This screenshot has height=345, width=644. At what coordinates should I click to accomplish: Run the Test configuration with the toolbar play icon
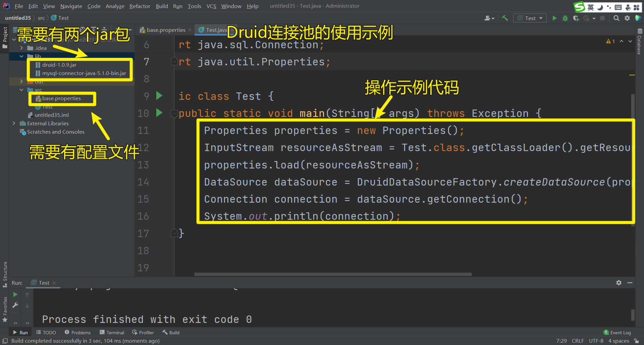554,18
